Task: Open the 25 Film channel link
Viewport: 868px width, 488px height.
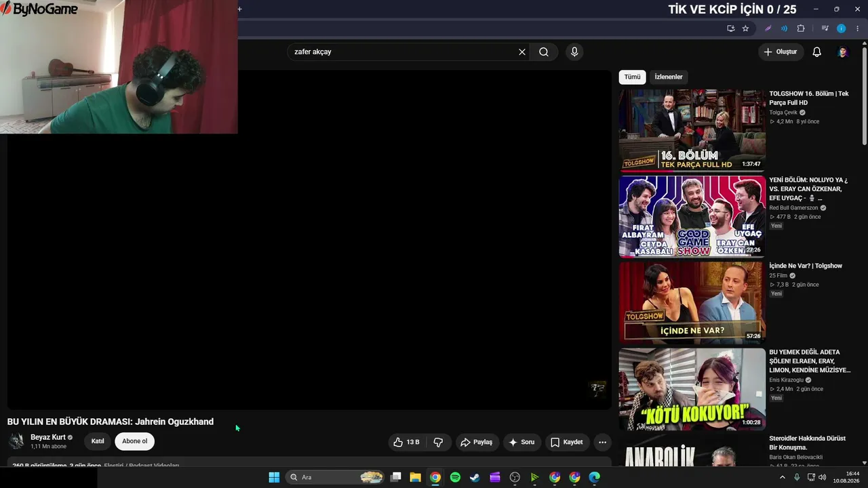Action: tap(778, 276)
